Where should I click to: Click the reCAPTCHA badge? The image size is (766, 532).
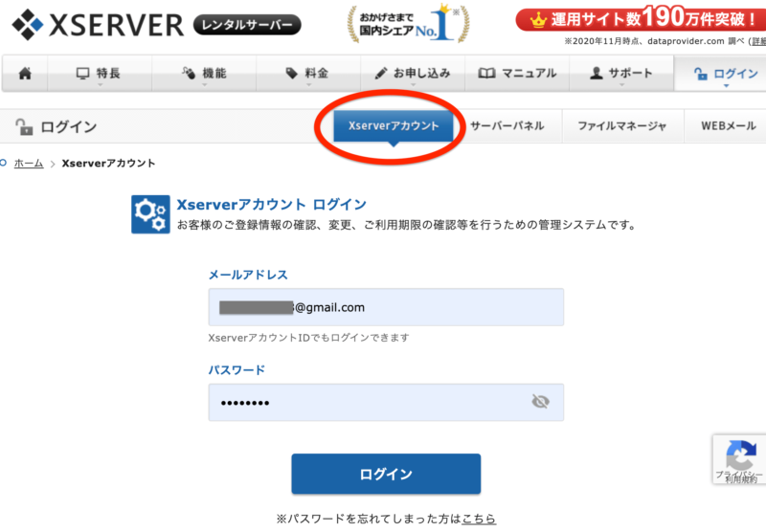coord(739,459)
